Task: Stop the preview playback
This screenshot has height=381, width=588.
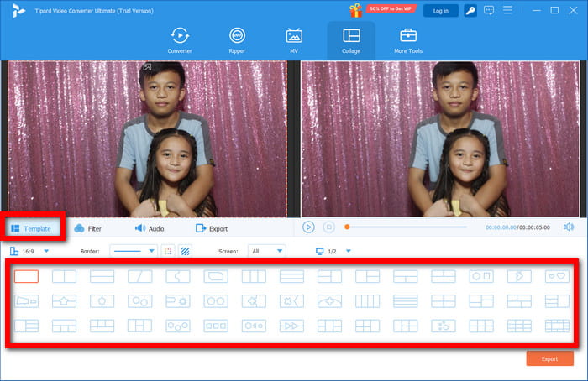Action: point(329,227)
